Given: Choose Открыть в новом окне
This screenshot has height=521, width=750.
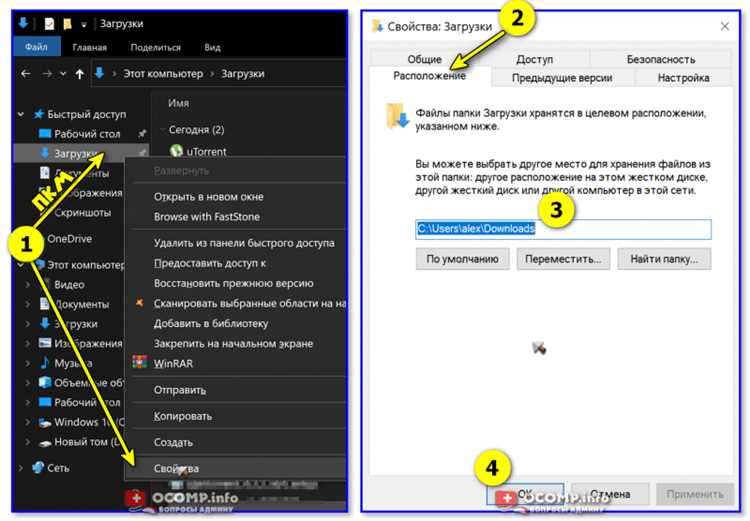Looking at the screenshot, I should (209, 197).
